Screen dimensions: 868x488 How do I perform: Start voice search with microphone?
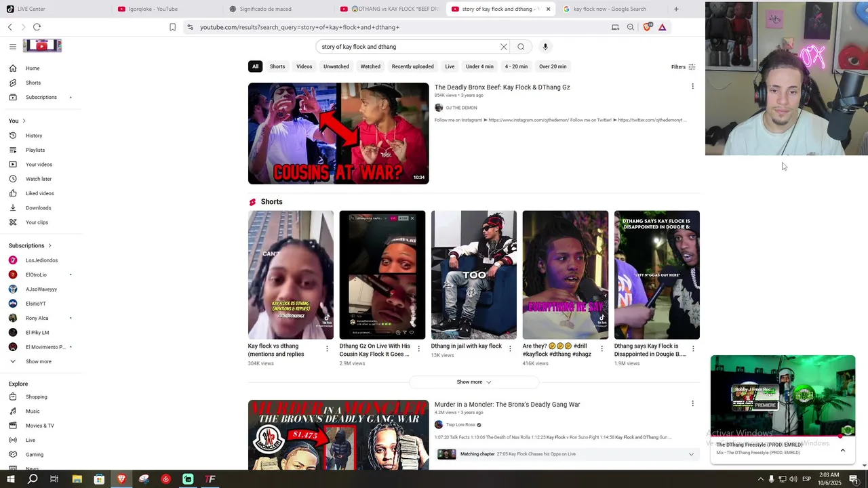coord(545,47)
